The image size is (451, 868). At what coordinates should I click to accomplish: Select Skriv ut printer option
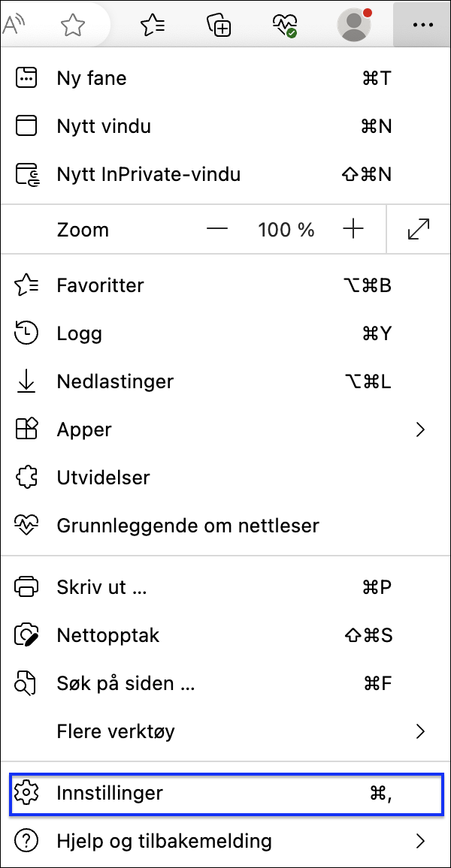click(x=27, y=587)
